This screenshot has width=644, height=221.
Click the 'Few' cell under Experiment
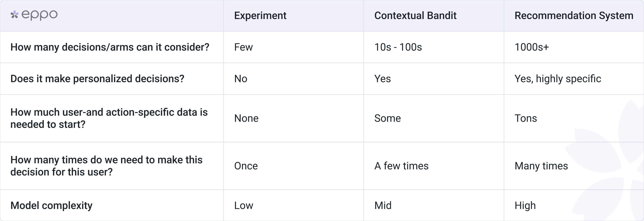point(243,47)
